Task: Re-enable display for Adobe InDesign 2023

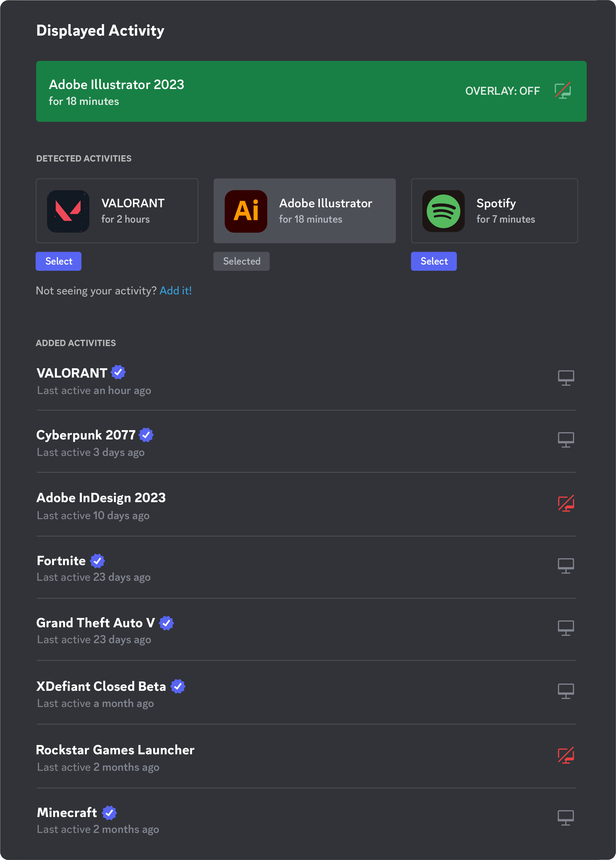Action: (x=566, y=503)
